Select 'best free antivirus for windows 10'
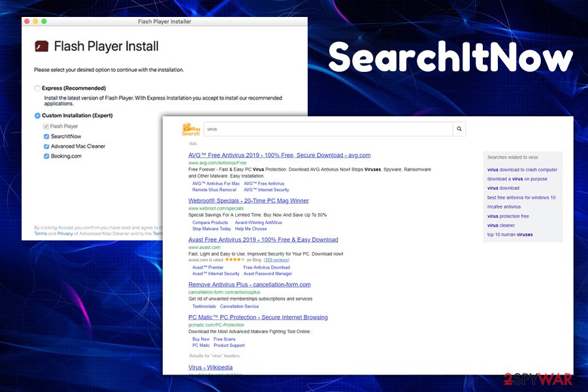Viewport: 588px width, 392px height. (521, 198)
